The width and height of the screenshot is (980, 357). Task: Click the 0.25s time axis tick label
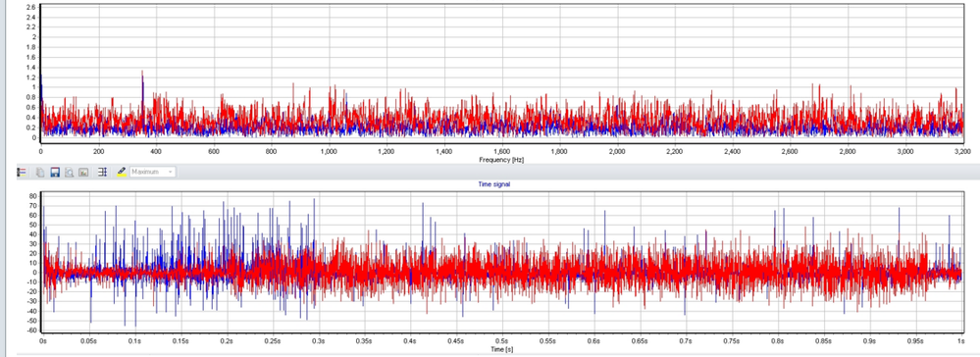[x=272, y=342]
